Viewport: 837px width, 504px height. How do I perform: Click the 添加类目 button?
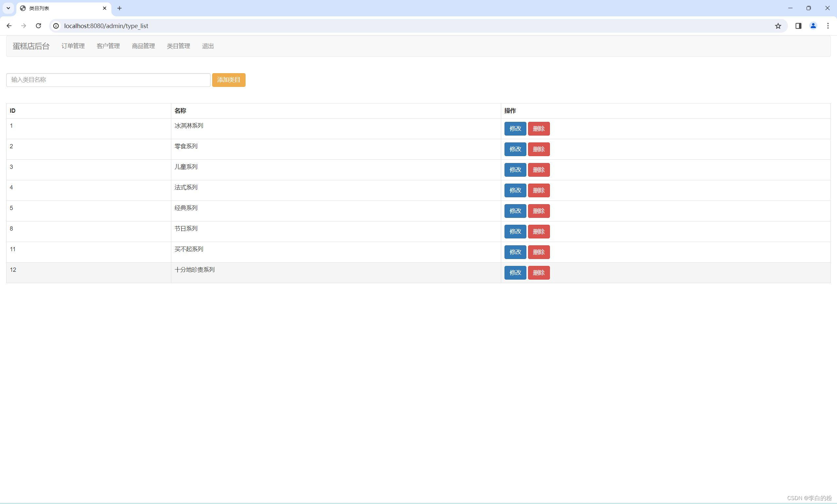click(x=229, y=80)
